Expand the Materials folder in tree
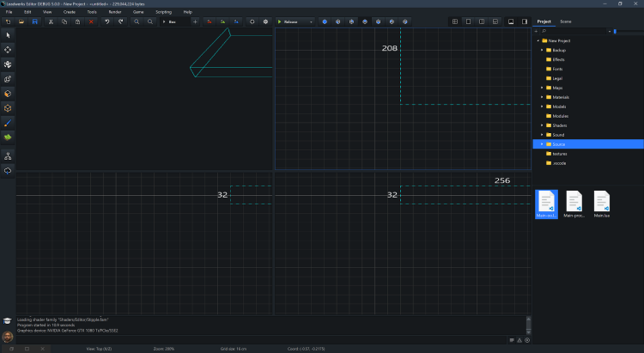The height and width of the screenshot is (353, 644). (542, 97)
